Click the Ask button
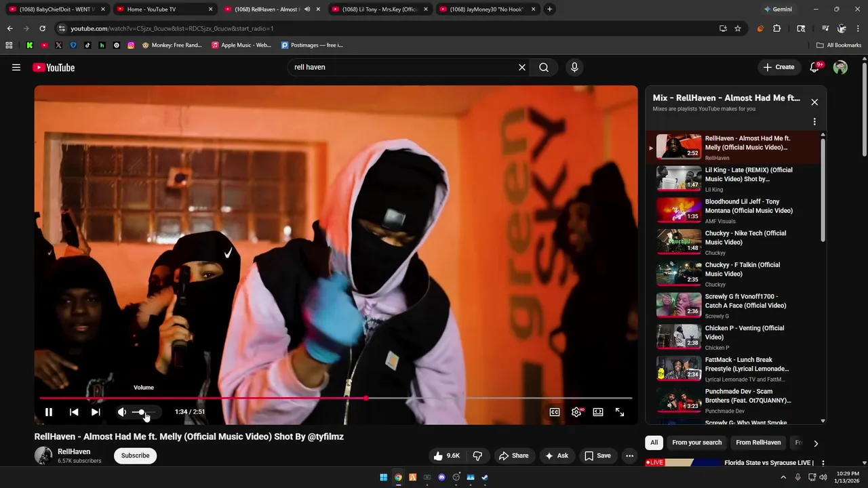 pyautogui.click(x=557, y=455)
